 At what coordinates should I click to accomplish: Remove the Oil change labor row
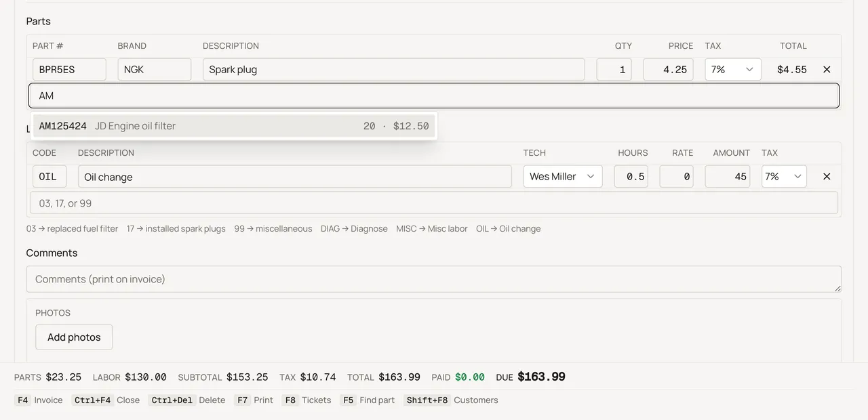pyautogui.click(x=827, y=176)
